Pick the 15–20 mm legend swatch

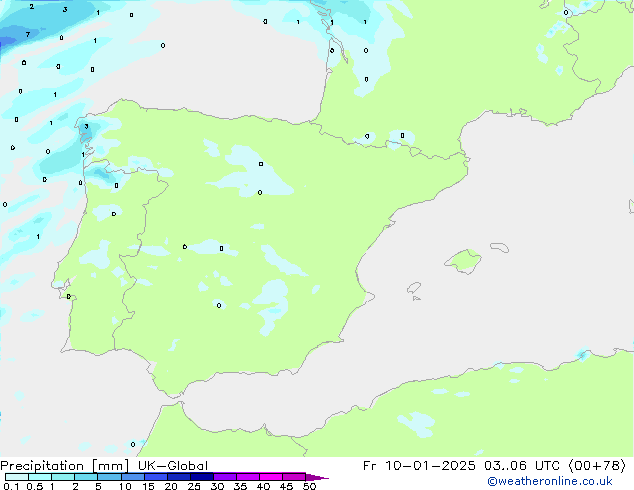[156, 477]
